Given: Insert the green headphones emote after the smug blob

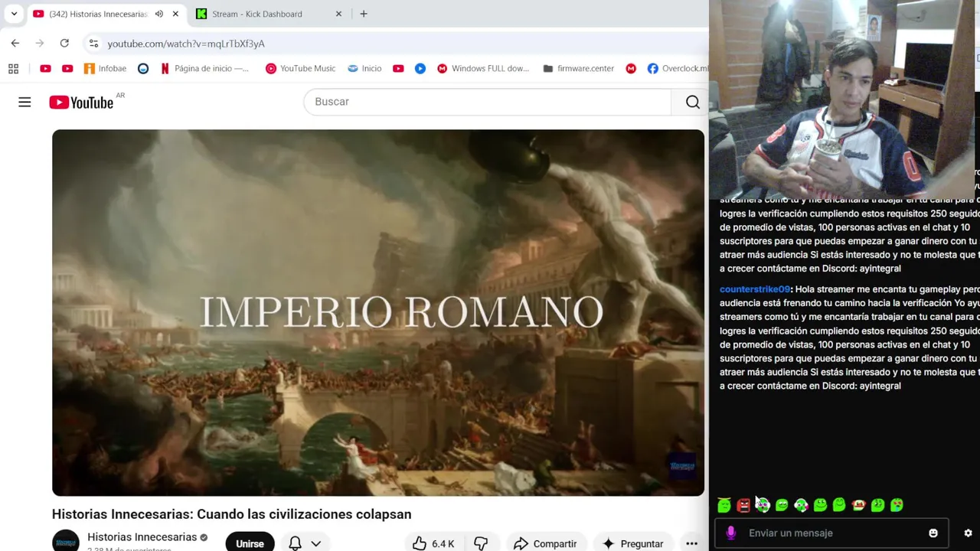Looking at the screenshot, I should [801, 505].
